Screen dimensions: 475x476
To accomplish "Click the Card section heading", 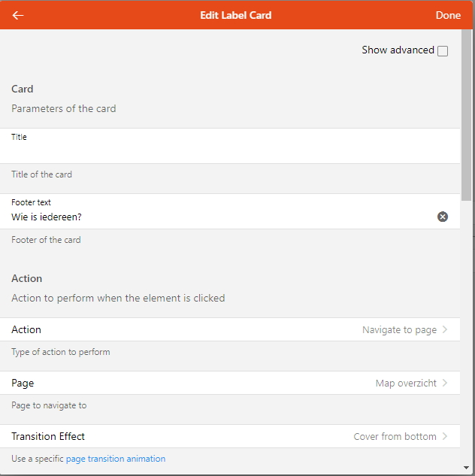I will point(23,89).
